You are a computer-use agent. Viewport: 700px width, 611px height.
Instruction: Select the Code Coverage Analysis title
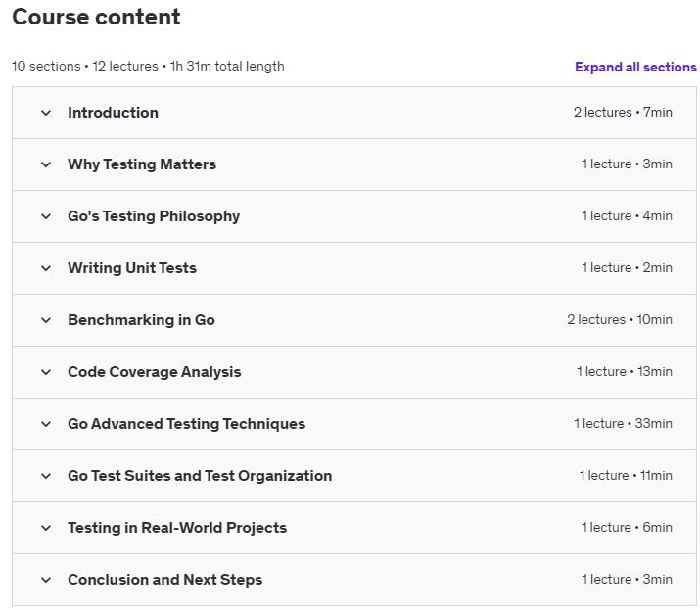pos(155,372)
